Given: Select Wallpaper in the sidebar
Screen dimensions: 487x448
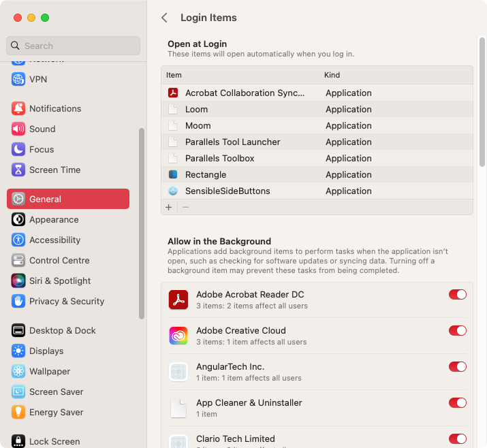Looking at the screenshot, I should tap(50, 371).
